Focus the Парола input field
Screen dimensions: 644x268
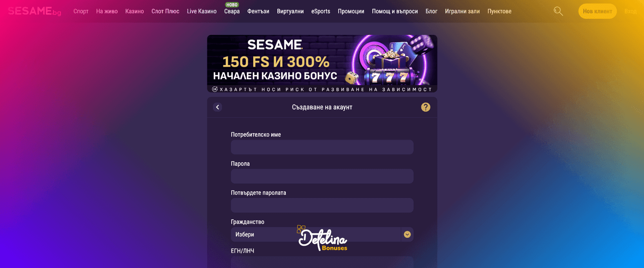(322, 176)
